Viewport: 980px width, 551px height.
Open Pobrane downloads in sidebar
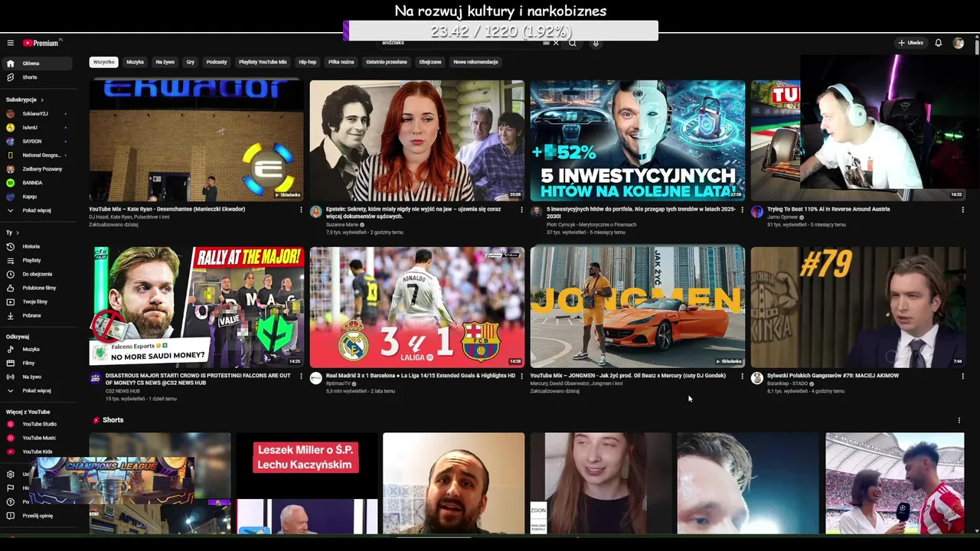point(37,315)
